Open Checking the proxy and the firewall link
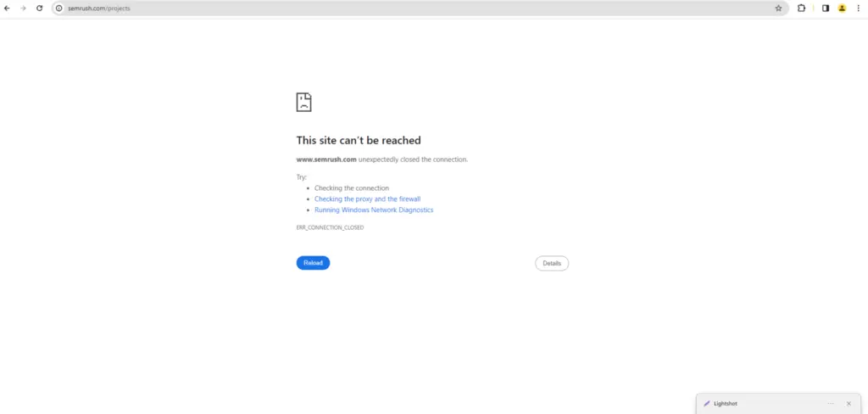This screenshot has height=414, width=868. 368,199
